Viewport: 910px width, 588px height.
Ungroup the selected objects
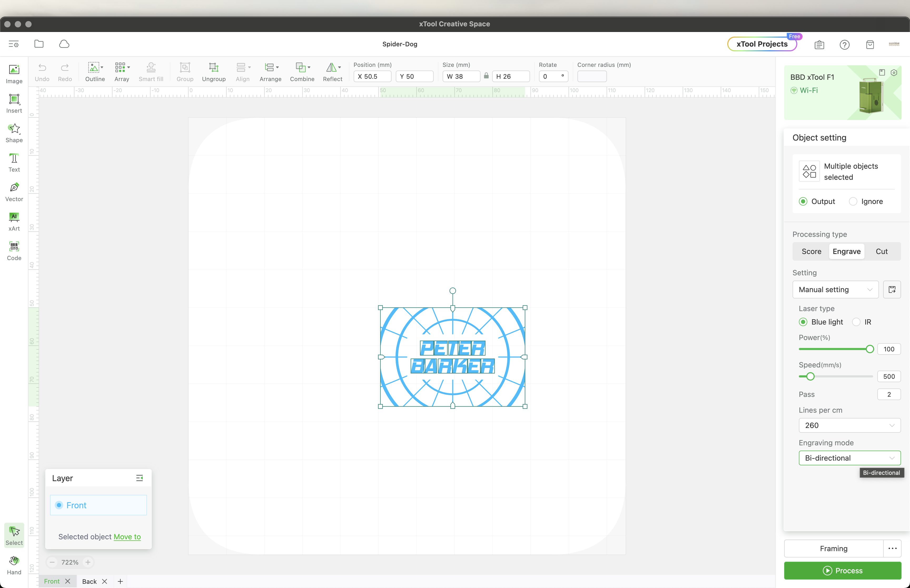pyautogui.click(x=214, y=72)
